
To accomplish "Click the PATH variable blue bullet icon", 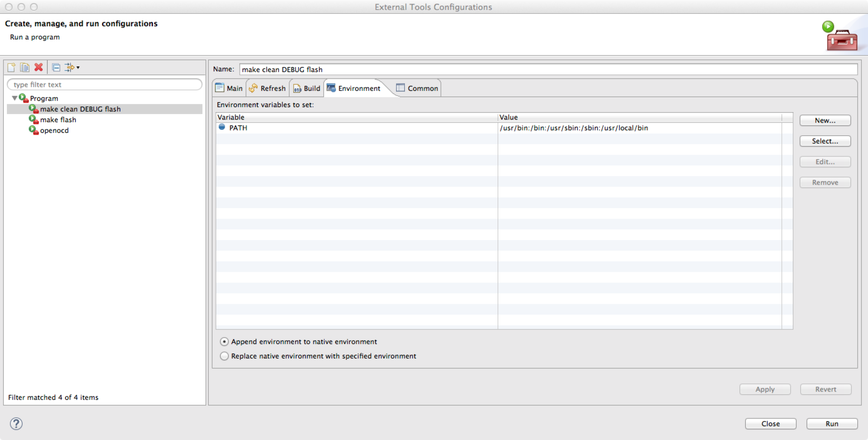I will [222, 127].
